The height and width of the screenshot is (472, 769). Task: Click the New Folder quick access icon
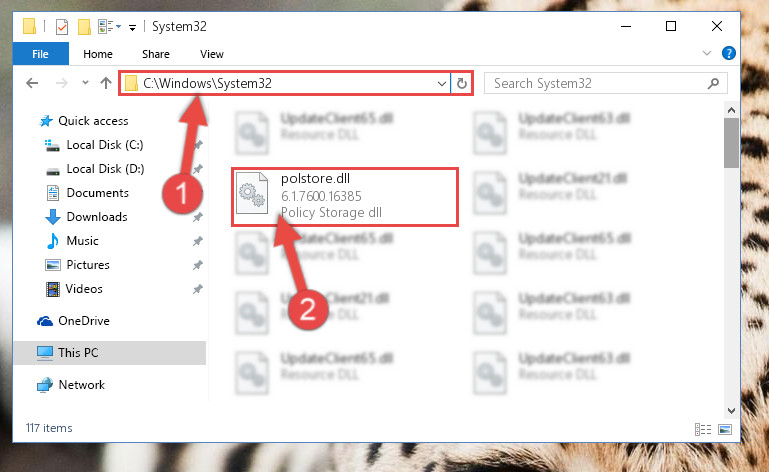coord(84,26)
